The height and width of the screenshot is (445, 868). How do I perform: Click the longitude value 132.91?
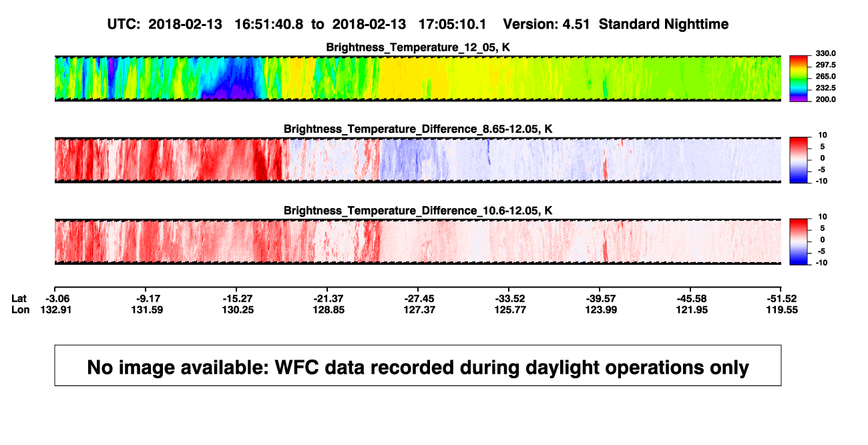55,310
